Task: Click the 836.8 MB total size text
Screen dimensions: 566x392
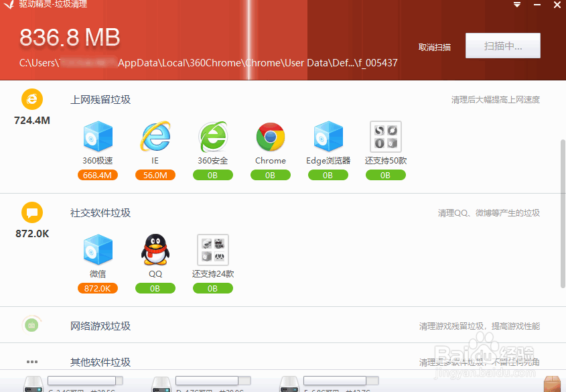Action: coord(70,37)
